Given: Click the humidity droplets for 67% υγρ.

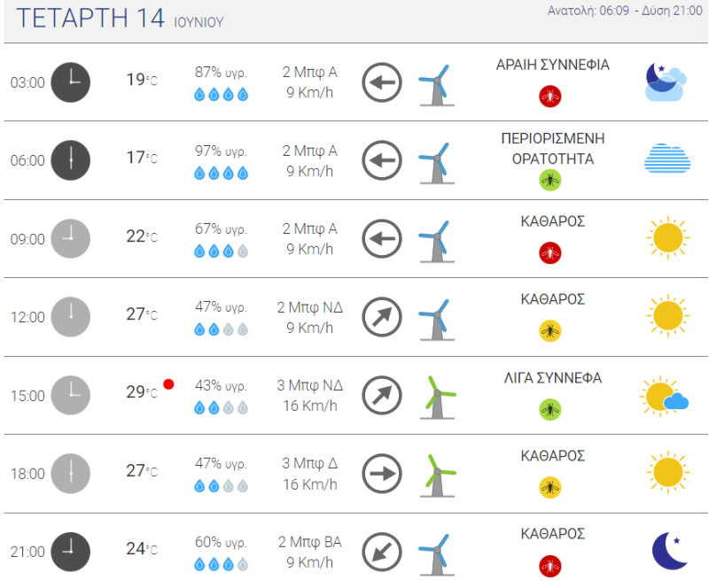Looking at the screenshot, I should [221, 251].
